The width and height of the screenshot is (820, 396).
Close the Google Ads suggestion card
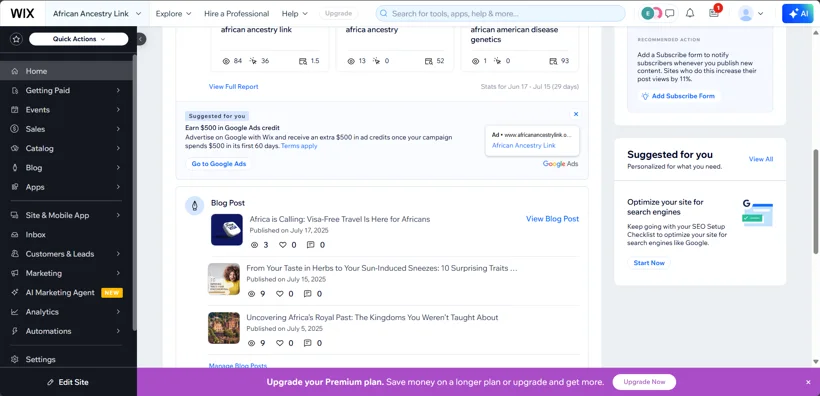(576, 114)
